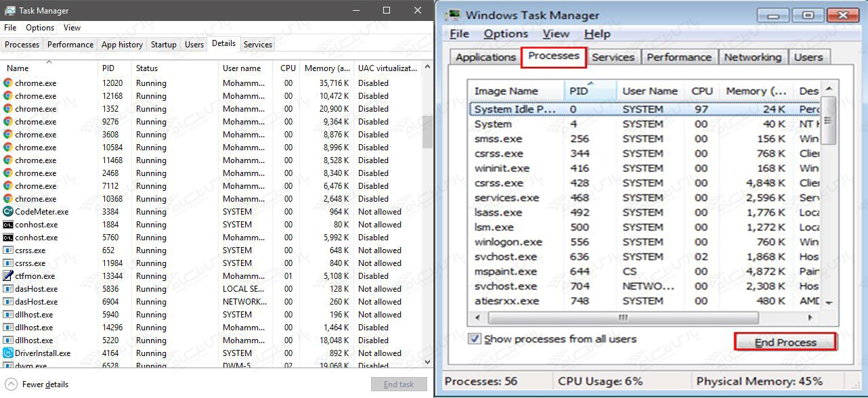Click the Windows Task Manager title icon
This screenshot has height=398, width=868.
(453, 15)
